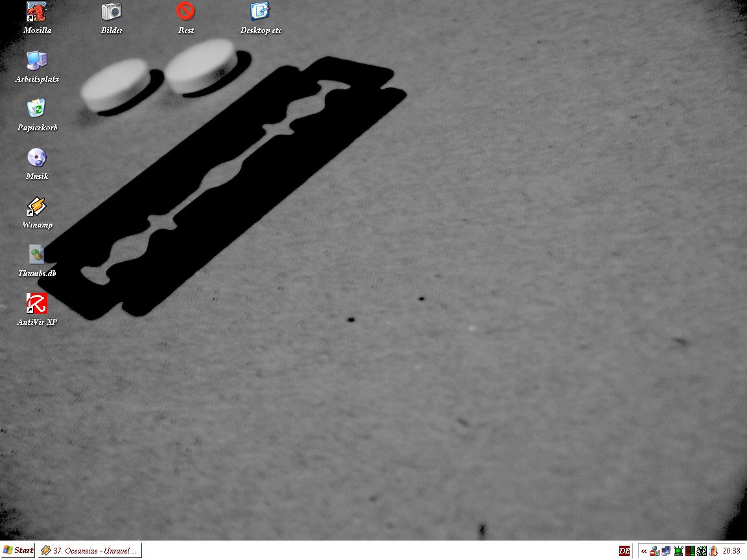Click the taskbar clock showing 20:38
This screenshot has width=747, height=560.
(x=731, y=551)
